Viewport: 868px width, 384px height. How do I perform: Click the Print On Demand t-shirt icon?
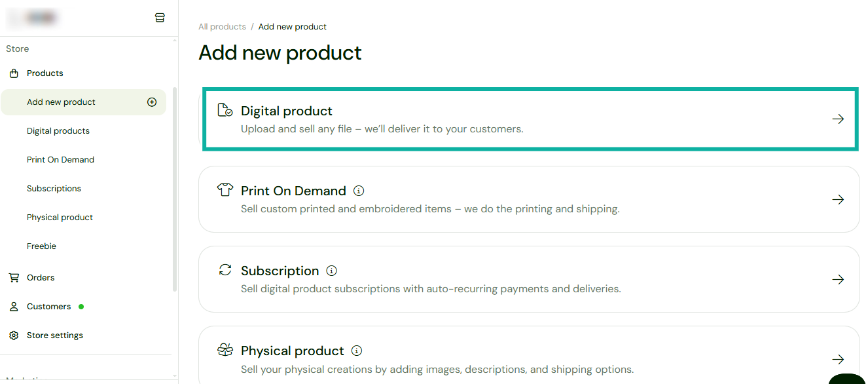click(x=225, y=189)
